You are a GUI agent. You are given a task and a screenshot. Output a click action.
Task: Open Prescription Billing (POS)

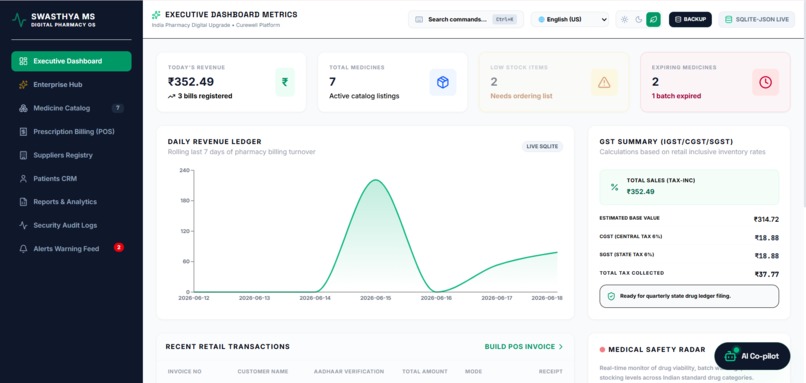[71, 132]
